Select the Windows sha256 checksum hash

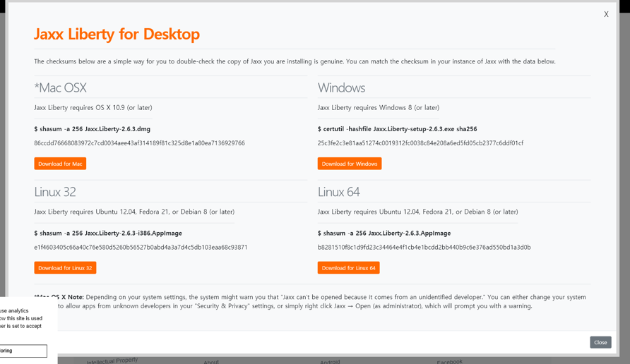pyautogui.click(x=420, y=143)
